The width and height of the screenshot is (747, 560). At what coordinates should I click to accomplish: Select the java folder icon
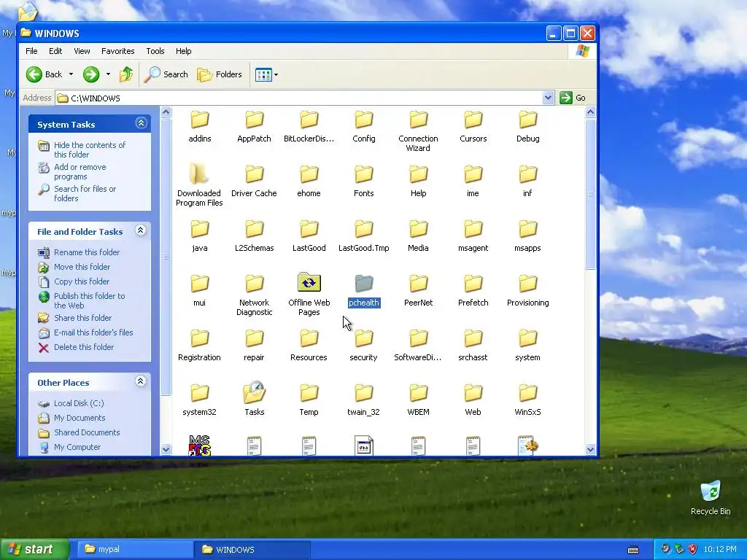(x=200, y=229)
